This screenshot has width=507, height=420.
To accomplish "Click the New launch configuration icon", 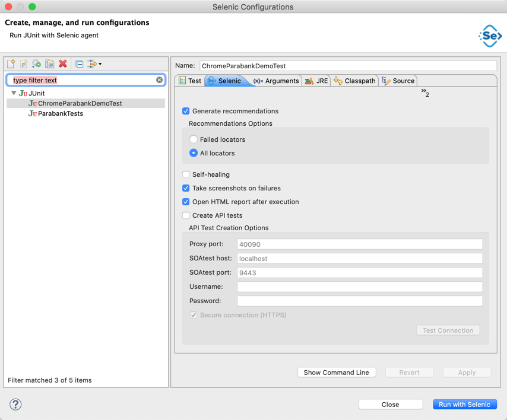I will (11, 63).
